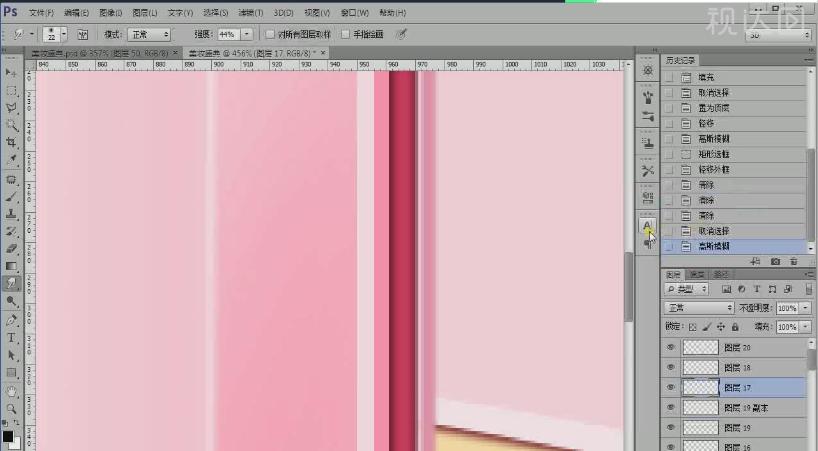Select the History Brush tool

pyautogui.click(x=11, y=231)
